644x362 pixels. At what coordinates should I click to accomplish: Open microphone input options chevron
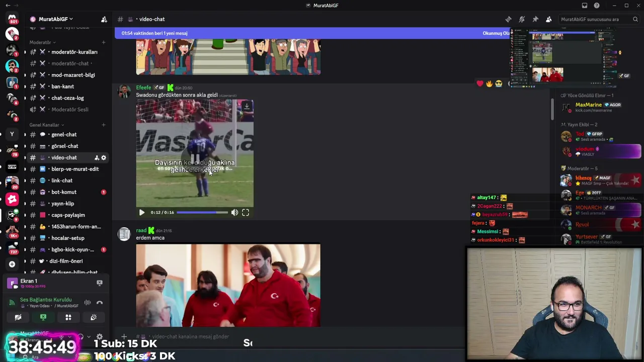[70, 337]
